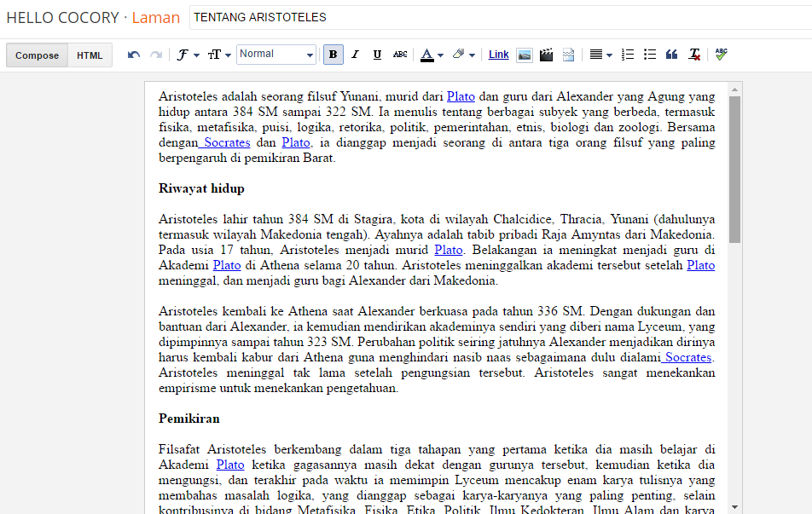The width and height of the screenshot is (812, 514).
Task: Choose text color from the A button
Action: [426, 55]
